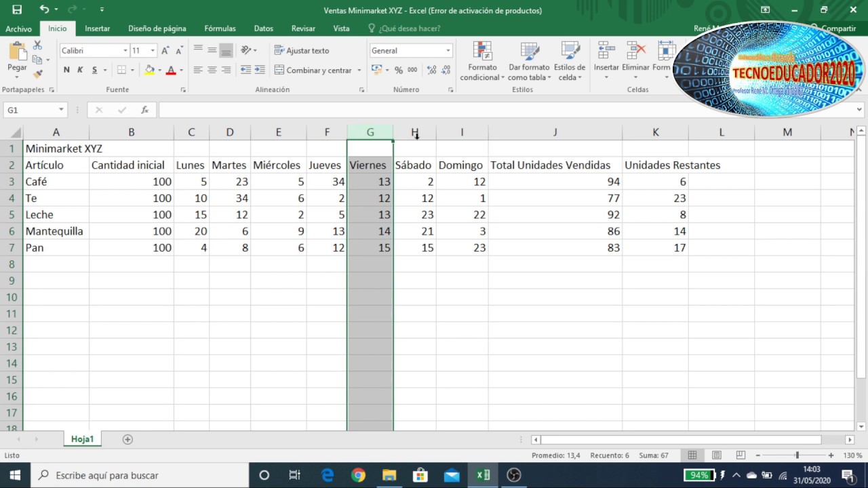Open Estilos de celda gallery

pyautogui.click(x=570, y=61)
